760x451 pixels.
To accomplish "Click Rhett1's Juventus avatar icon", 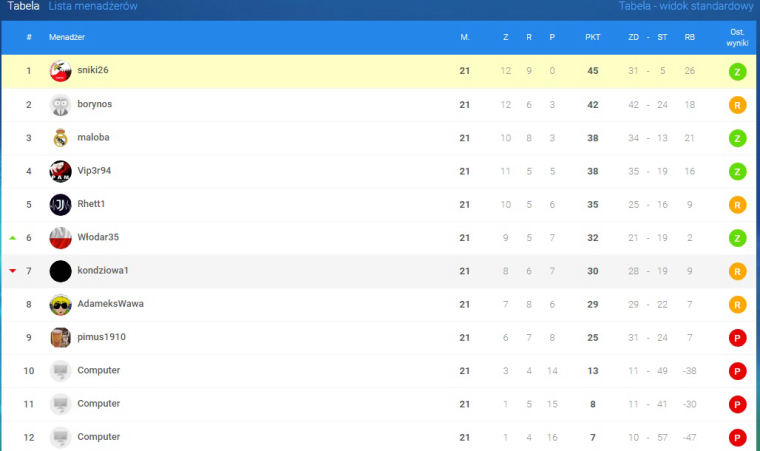I will (x=61, y=204).
